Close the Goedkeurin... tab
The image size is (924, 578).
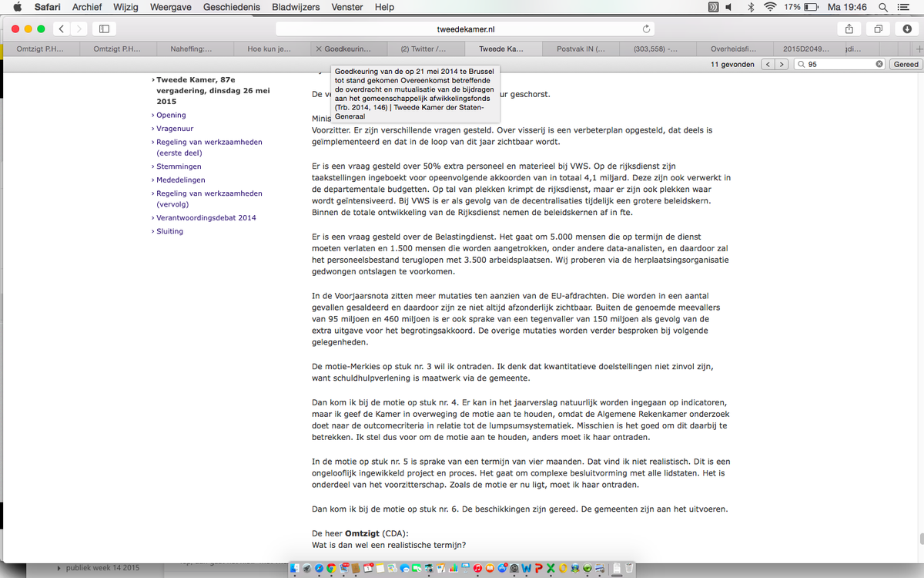coord(319,48)
